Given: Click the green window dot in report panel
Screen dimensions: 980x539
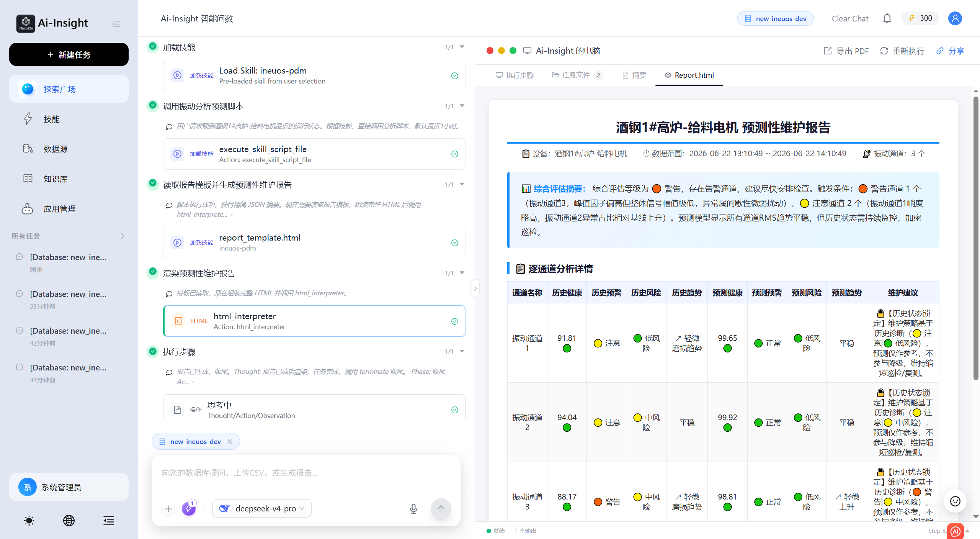Looking at the screenshot, I should [x=513, y=51].
